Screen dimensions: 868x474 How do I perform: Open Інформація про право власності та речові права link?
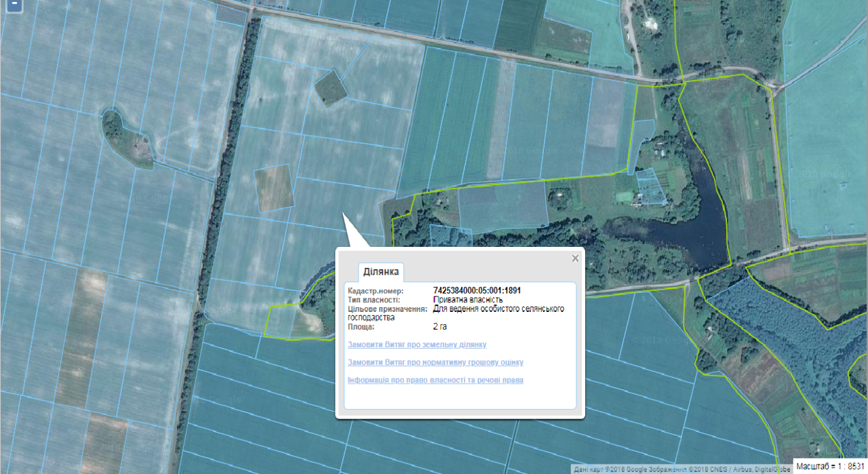[x=435, y=380]
